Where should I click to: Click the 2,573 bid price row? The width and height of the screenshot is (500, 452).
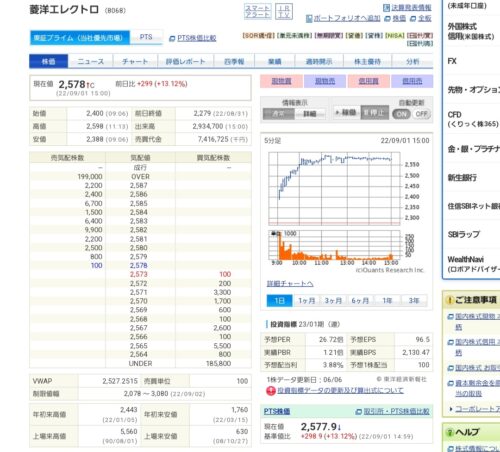click(x=139, y=274)
